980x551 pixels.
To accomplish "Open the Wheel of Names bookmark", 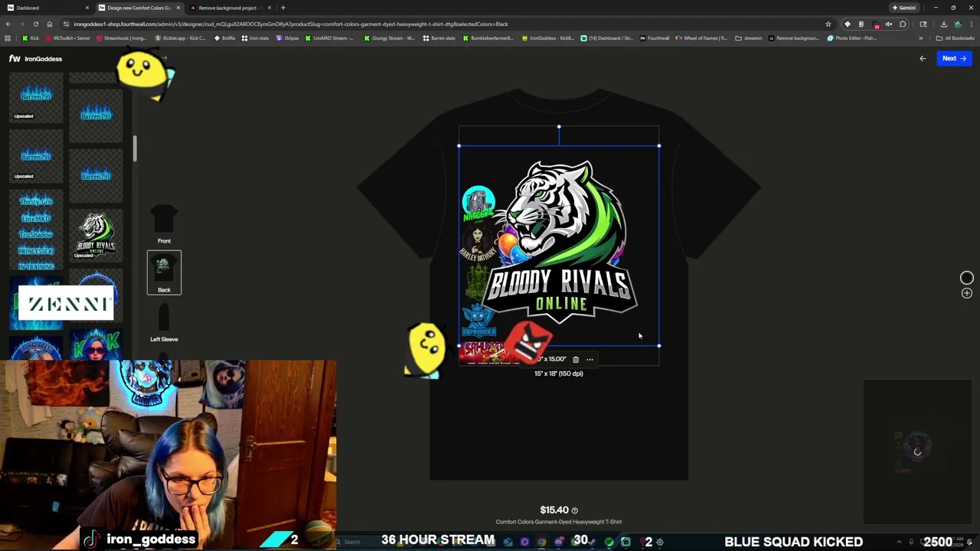I will [701, 37].
